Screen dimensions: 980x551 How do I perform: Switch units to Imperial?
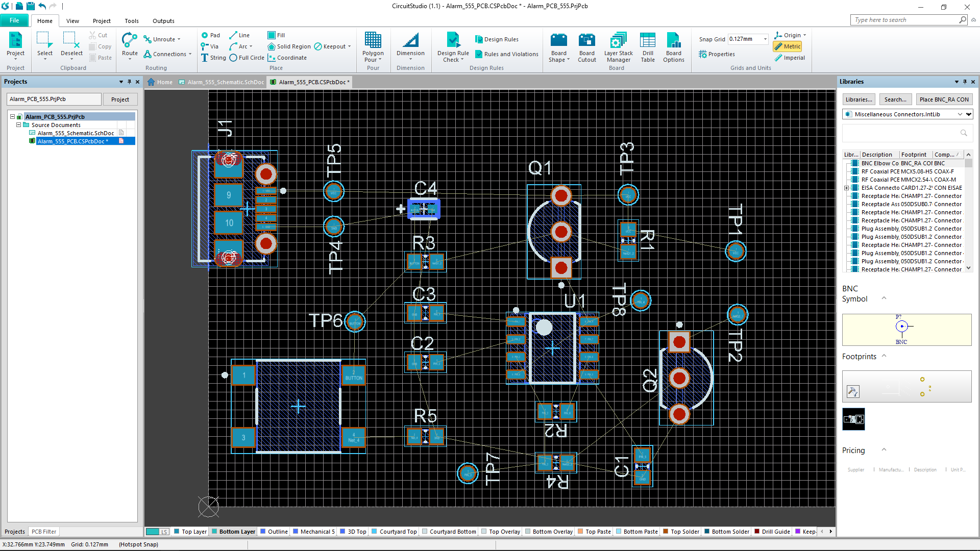(x=790, y=58)
